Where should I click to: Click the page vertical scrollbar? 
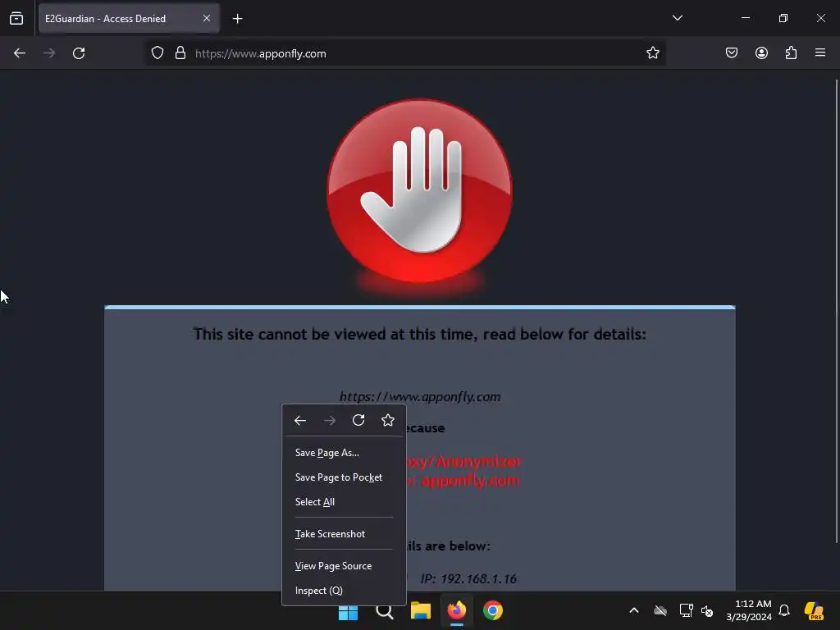click(x=836, y=311)
